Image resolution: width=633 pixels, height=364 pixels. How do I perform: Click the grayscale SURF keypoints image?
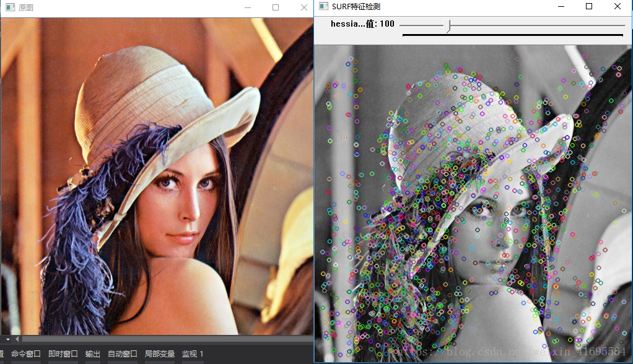[x=473, y=204]
